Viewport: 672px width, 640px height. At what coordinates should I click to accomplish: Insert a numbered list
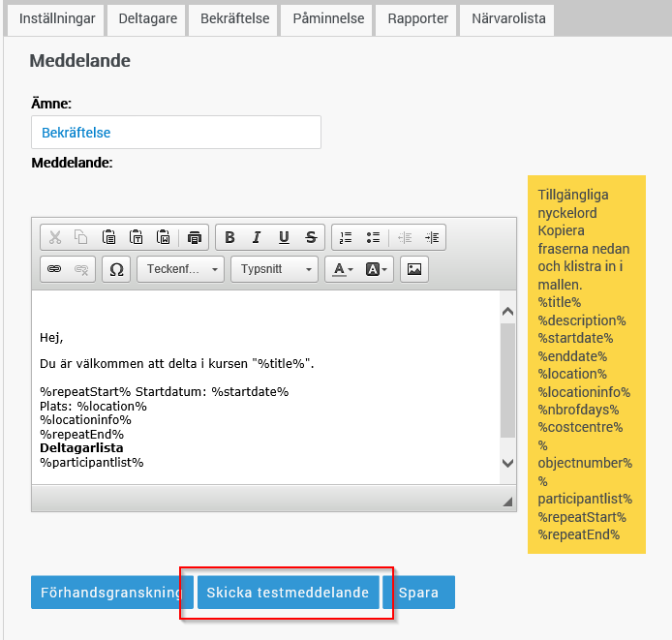(x=346, y=237)
